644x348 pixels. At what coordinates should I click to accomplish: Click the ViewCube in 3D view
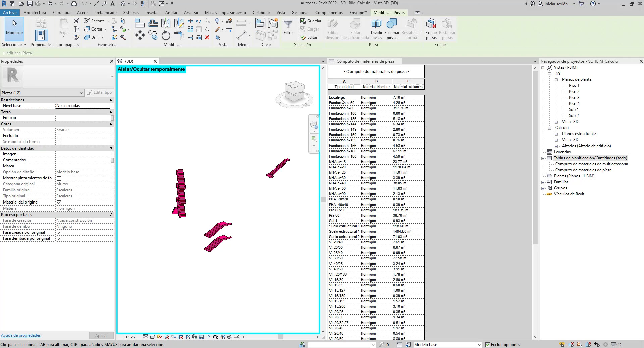(x=294, y=92)
